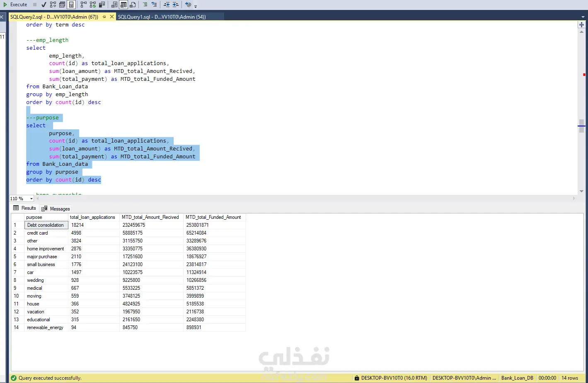Viewport: 588px width, 383px height.
Task: Click the '---emp_length' comment line
Action: coord(47,40)
